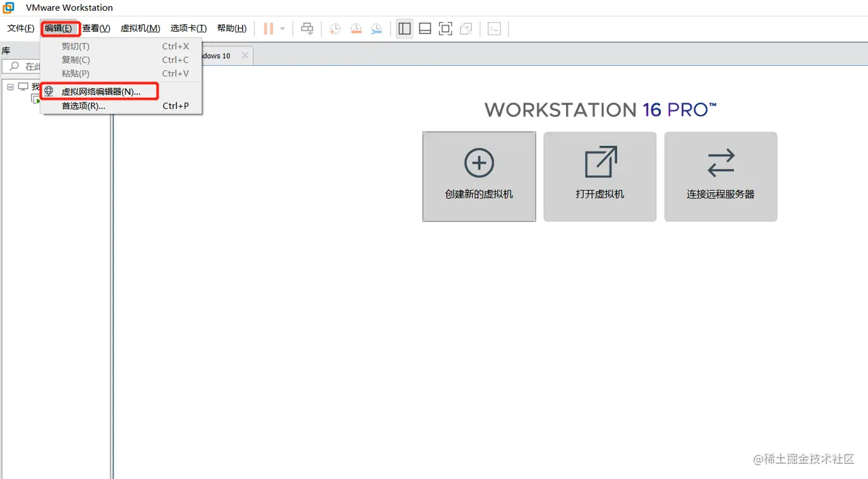Open the 查看(V) menu
The width and height of the screenshot is (868, 479).
tap(96, 28)
